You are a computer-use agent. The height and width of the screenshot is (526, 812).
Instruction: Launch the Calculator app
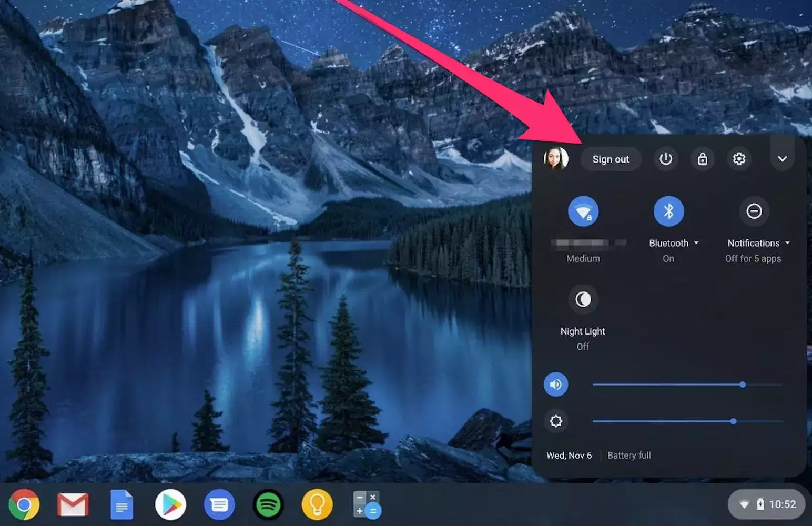367,505
